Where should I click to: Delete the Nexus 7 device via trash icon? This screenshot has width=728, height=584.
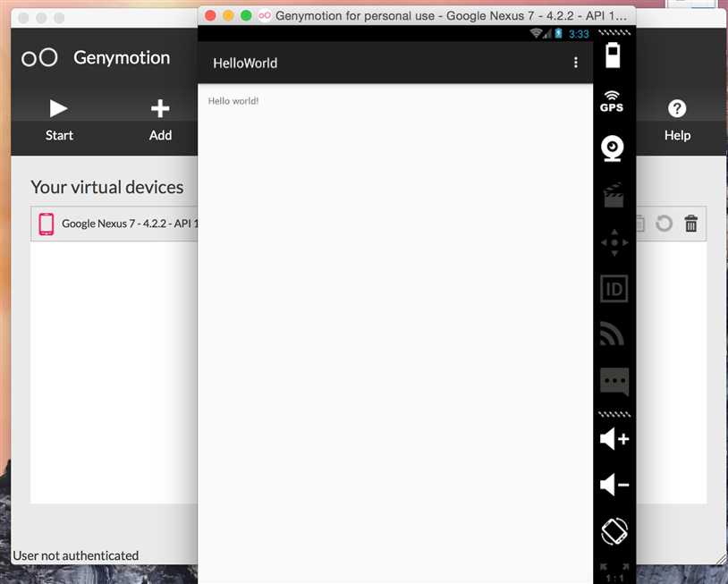coord(690,224)
